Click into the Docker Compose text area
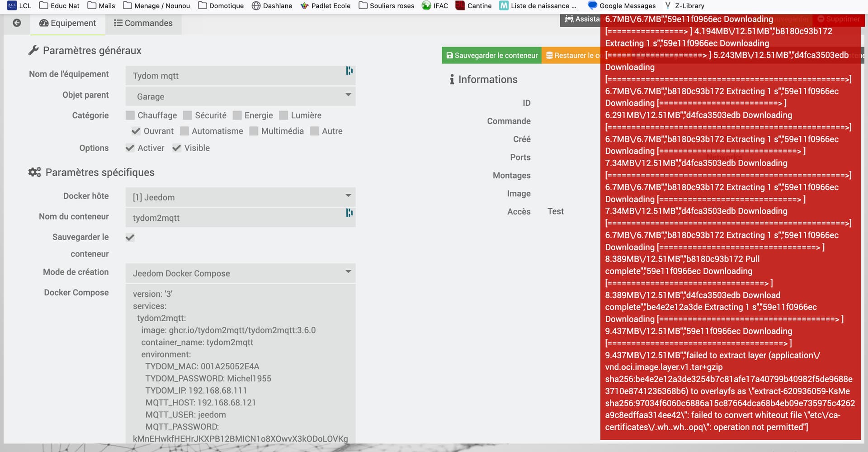 pos(241,364)
